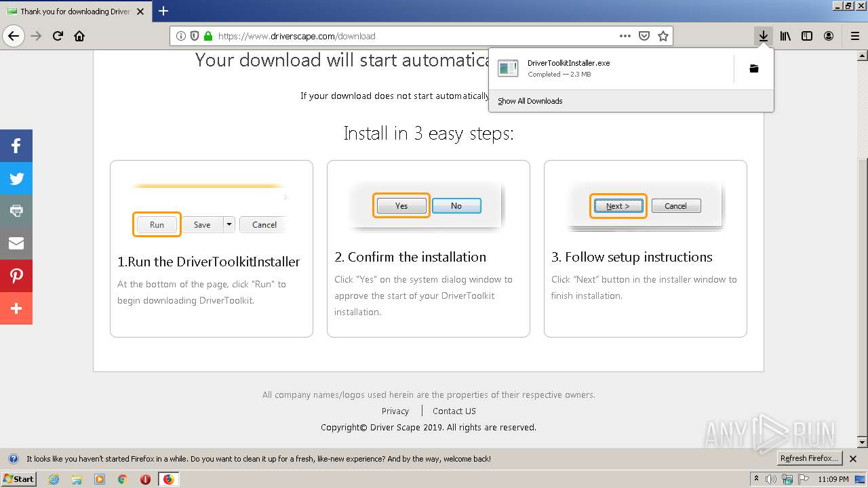Click "Install in 3 easy steps:" heading
Screen dimensions: 868x488
click(x=429, y=134)
